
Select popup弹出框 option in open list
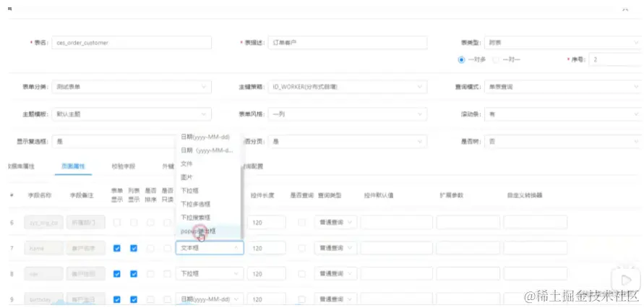coord(208,231)
